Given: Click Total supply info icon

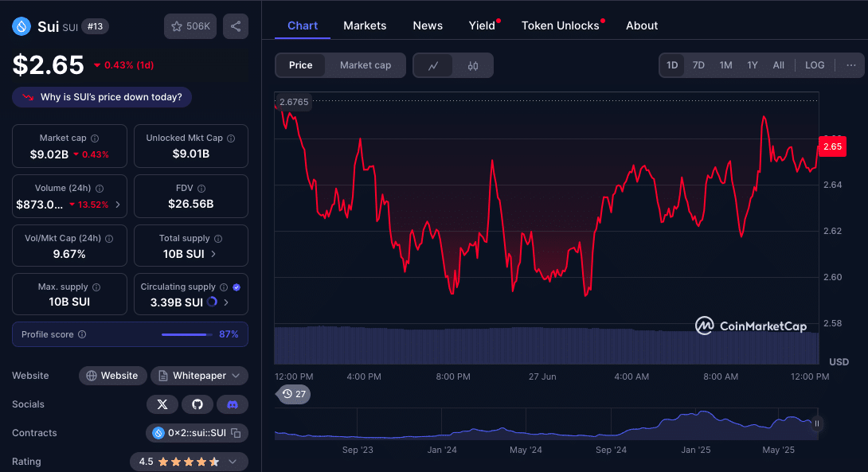Looking at the screenshot, I should (218, 239).
